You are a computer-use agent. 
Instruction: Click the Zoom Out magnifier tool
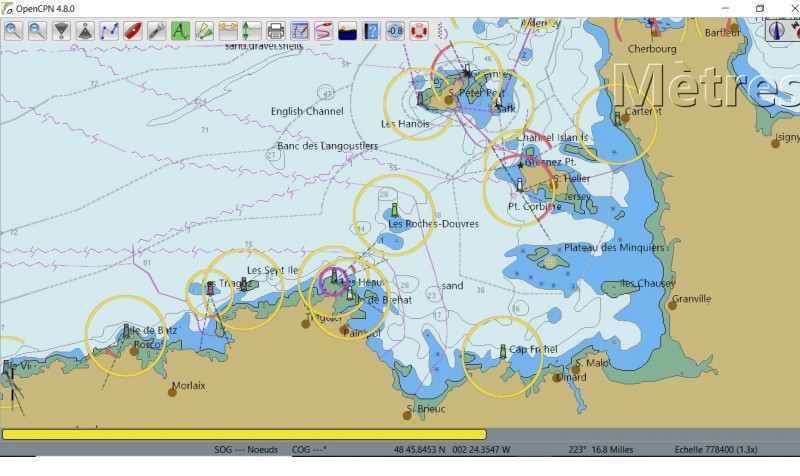click(x=36, y=30)
